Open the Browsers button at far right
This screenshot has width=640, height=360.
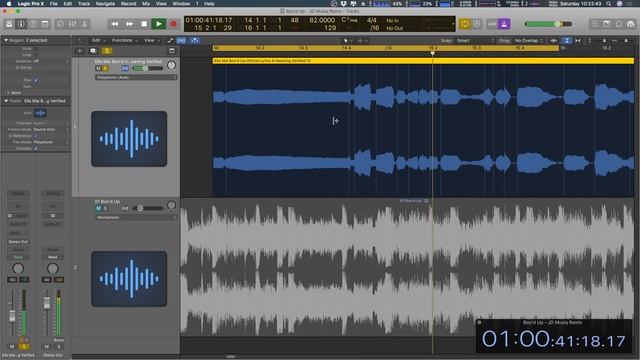[x=631, y=24]
